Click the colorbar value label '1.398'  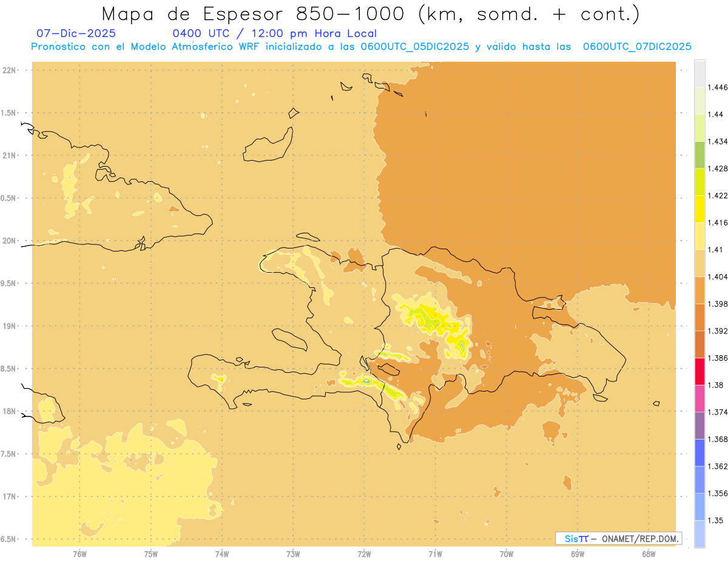click(718, 304)
